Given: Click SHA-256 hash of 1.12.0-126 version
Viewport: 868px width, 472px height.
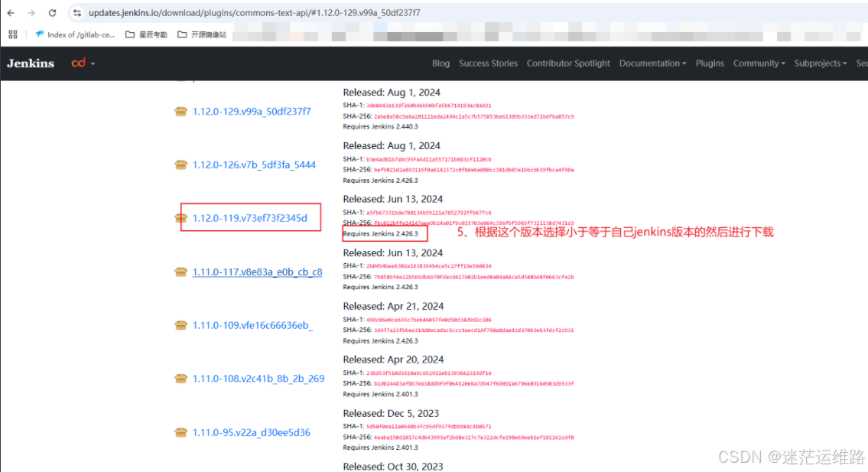Looking at the screenshot, I should [x=474, y=170].
